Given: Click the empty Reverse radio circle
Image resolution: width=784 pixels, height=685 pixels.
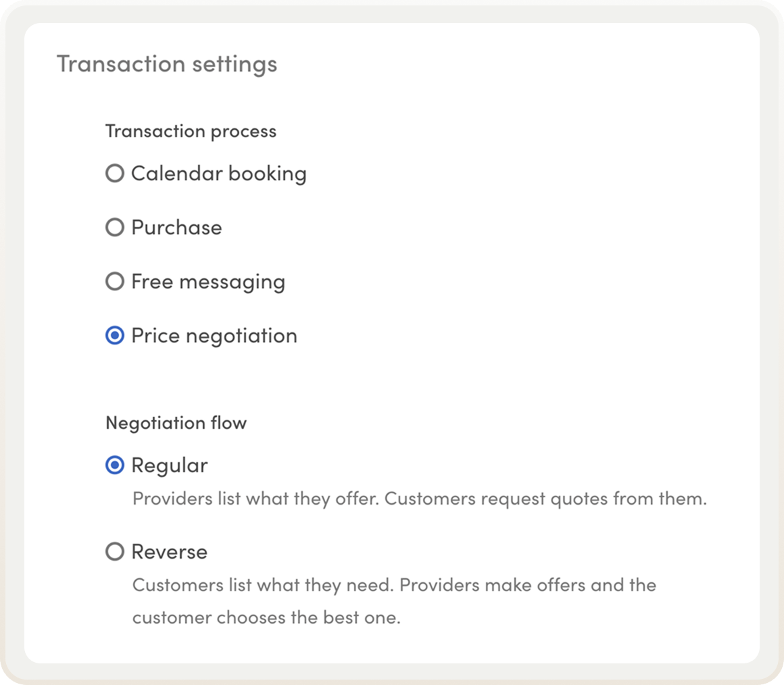Looking at the screenshot, I should pos(115,552).
